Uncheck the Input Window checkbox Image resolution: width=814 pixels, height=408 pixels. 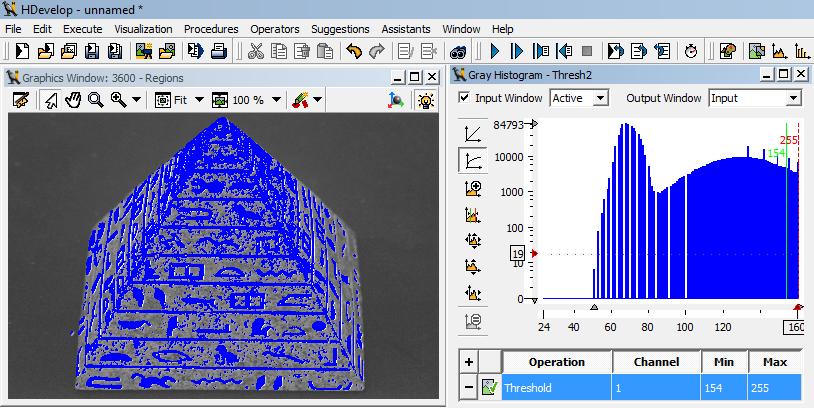(x=465, y=98)
